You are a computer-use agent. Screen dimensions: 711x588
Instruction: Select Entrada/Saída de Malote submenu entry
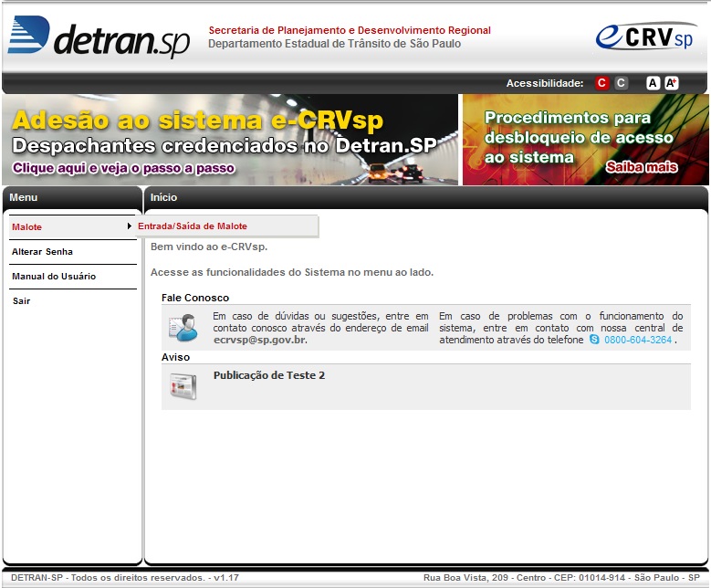pos(226,226)
